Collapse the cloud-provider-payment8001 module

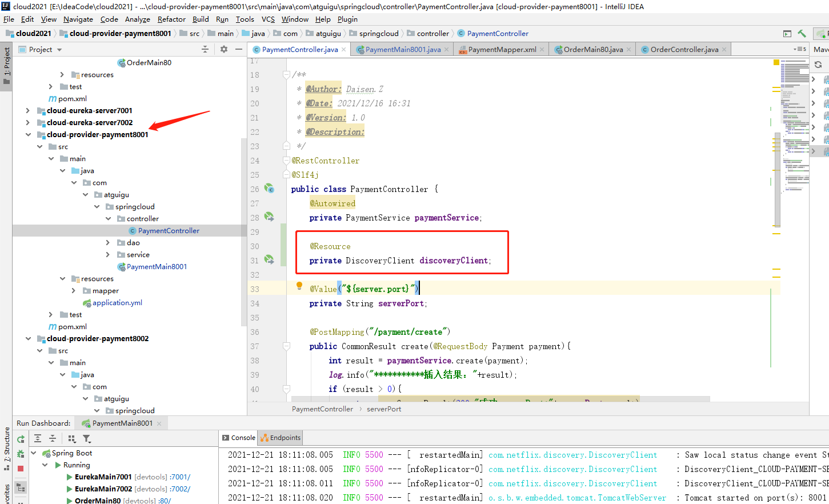[28, 134]
